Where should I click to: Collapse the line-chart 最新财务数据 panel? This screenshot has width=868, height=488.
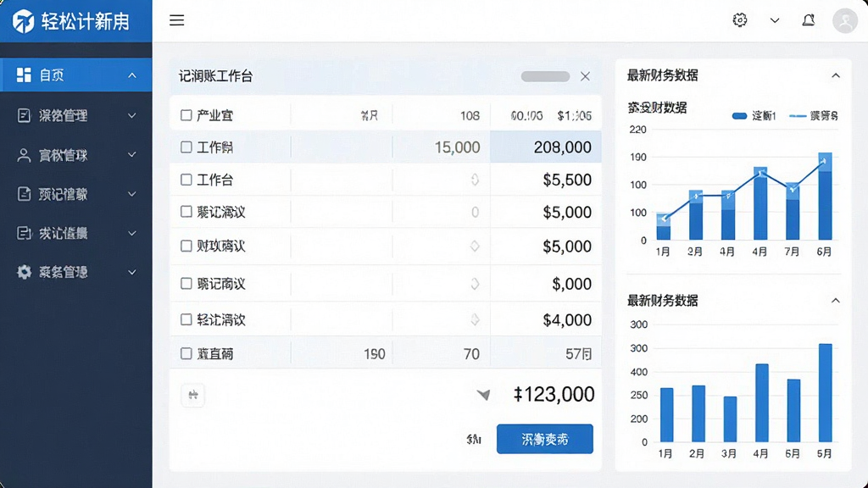835,75
